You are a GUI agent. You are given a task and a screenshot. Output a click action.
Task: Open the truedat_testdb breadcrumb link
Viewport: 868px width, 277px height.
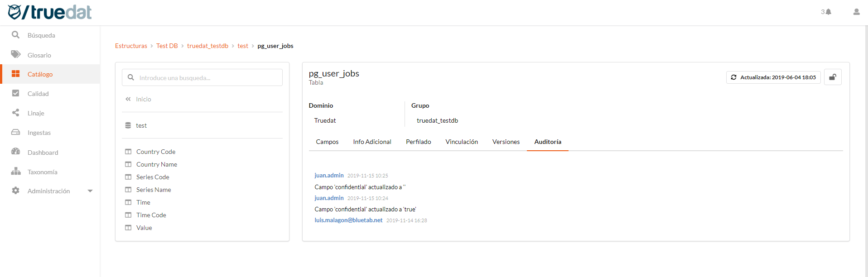click(x=207, y=46)
